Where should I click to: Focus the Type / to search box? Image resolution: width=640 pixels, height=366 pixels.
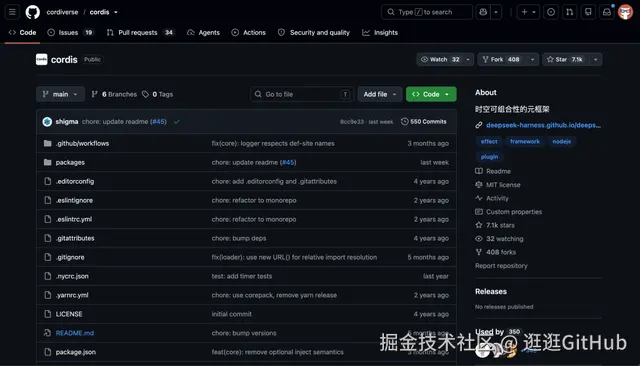(427, 12)
